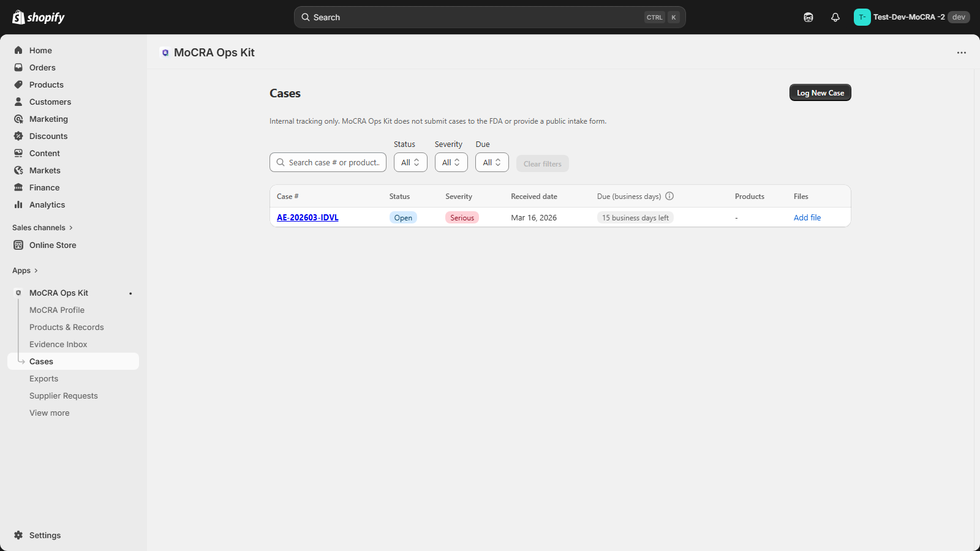Click the Files column header
980x551 pixels.
(801, 197)
